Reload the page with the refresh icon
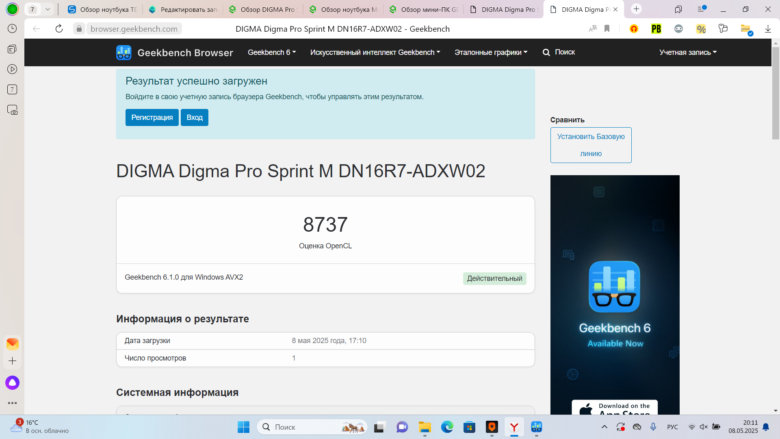This screenshot has width=780, height=439. pyautogui.click(x=59, y=29)
